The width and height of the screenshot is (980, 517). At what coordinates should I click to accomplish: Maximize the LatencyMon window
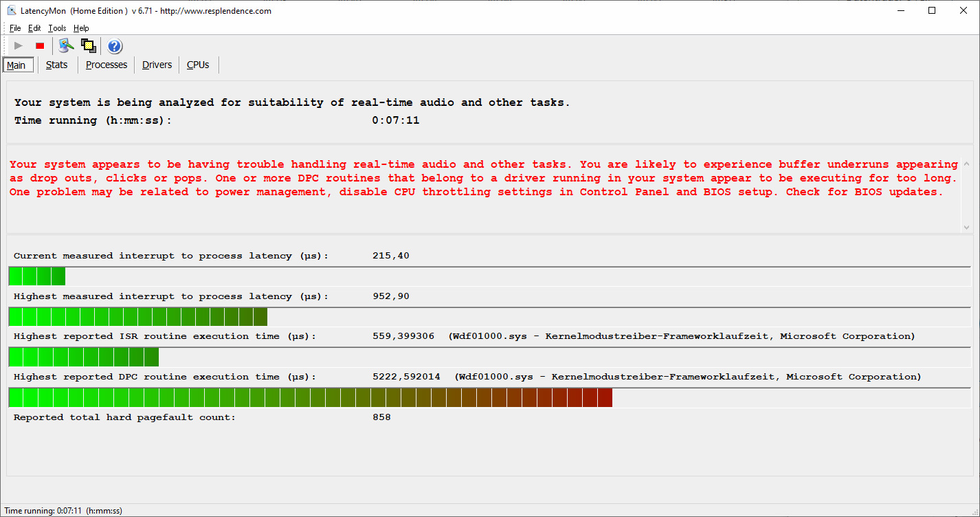[933, 10]
